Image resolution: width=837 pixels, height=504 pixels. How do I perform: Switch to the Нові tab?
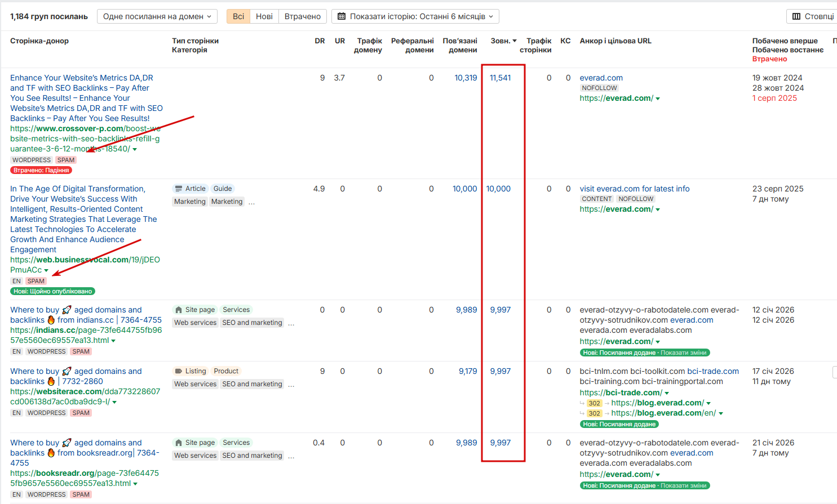[264, 16]
